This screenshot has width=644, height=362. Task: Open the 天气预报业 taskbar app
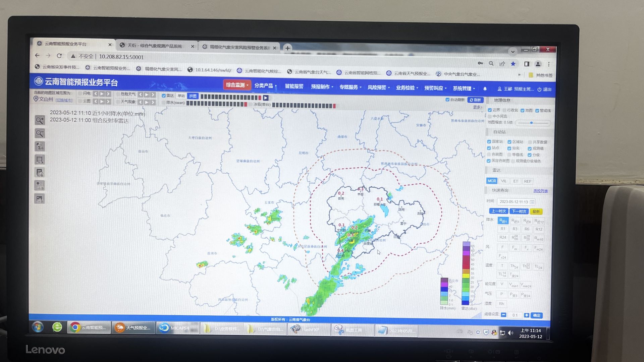pyautogui.click(x=133, y=328)
